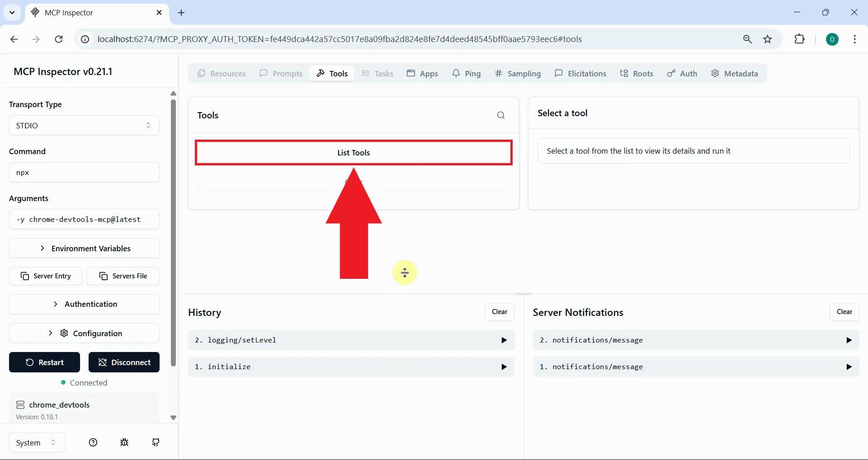Click the bug report icon

coord(124,443)
